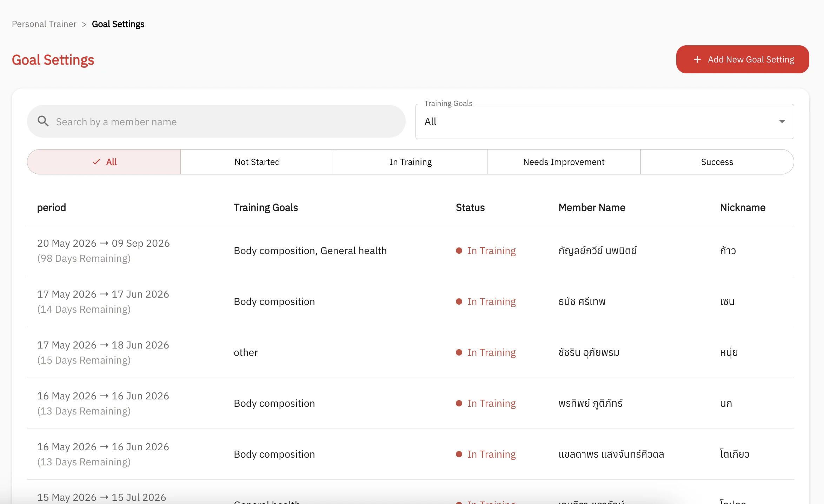Select 17 May 2026 → 18 Jun 2026 period
824x504 pixels.
(x=103, y=345)
